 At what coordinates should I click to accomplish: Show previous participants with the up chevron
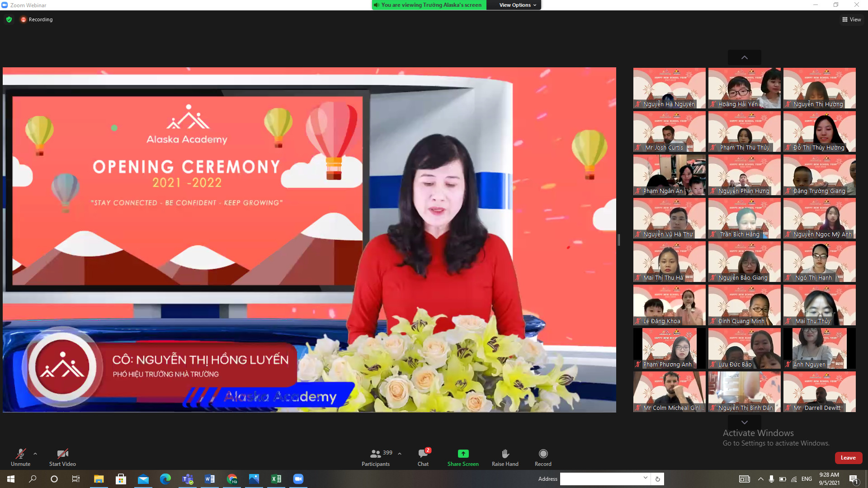(x=745, y=57)
